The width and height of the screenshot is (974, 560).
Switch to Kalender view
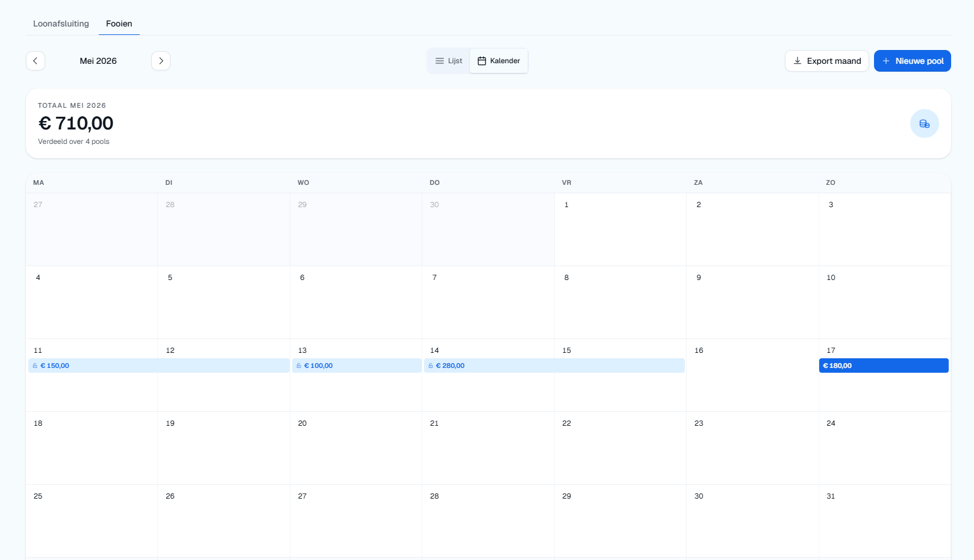499,61
